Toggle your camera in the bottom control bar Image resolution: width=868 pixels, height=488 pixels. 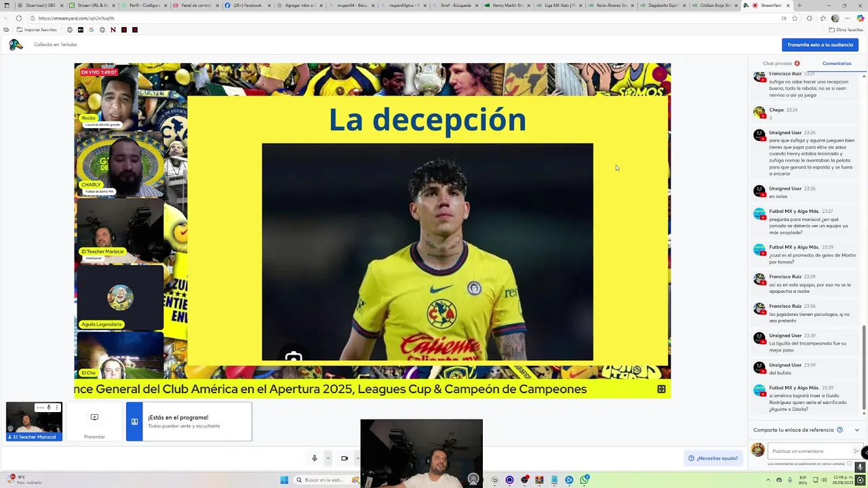344,458
